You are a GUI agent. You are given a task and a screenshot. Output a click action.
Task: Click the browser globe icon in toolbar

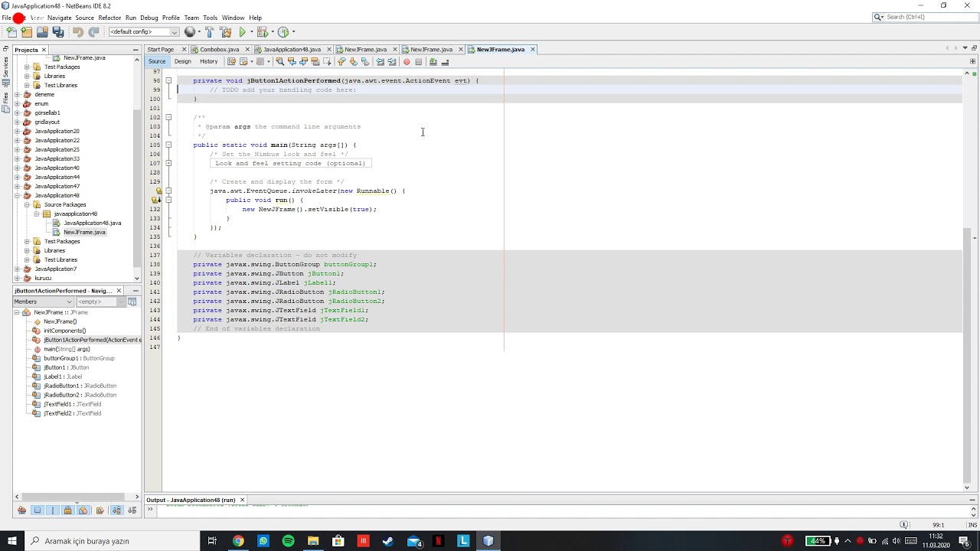(x=190, y=32)
